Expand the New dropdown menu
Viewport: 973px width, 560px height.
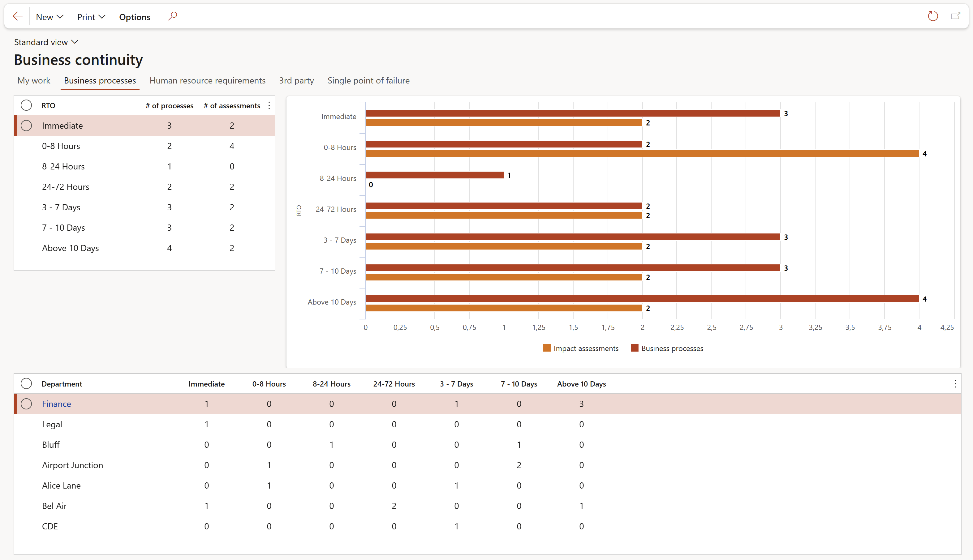tap(49, 17)
